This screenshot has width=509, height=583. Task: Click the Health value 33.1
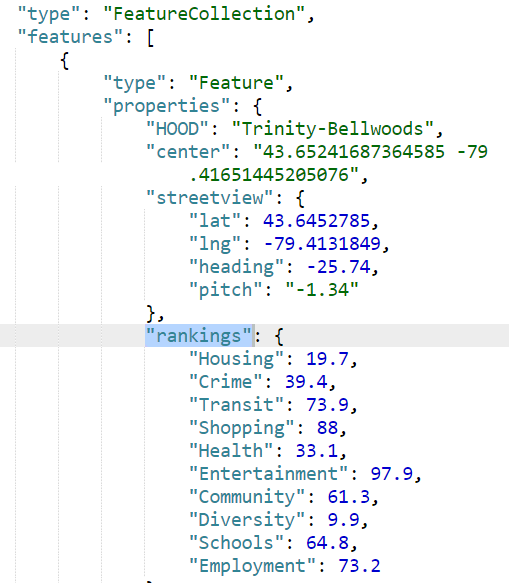pos(316,451)
